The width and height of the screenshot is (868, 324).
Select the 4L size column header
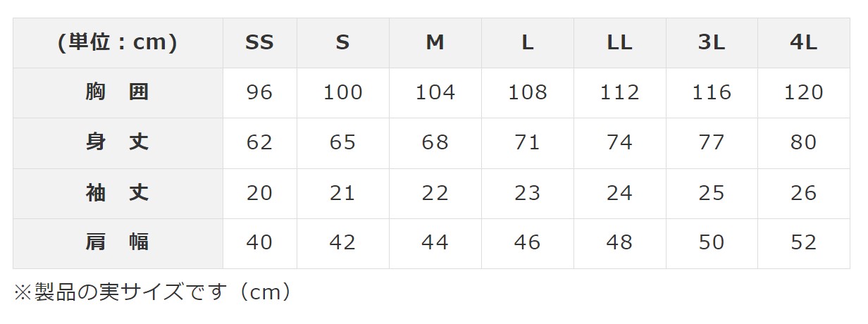click(x=803, y=43)
